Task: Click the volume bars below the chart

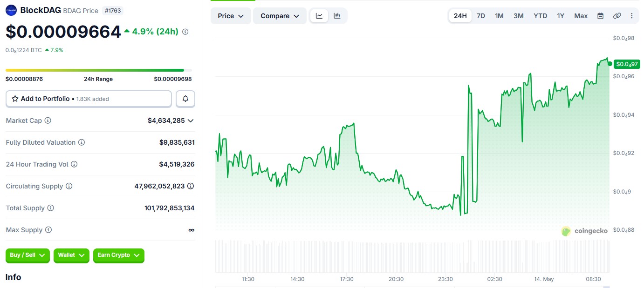Action: coord(412,256)
